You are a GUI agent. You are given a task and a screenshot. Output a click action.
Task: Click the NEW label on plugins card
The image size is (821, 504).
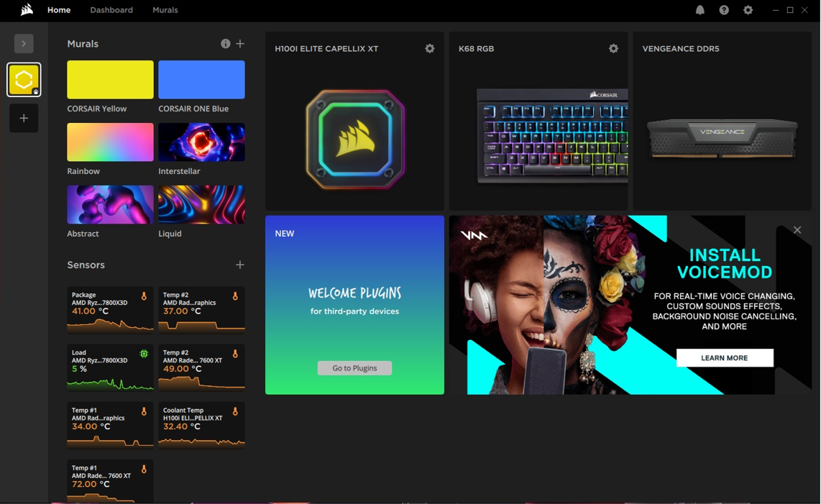[x=284, y=234]
